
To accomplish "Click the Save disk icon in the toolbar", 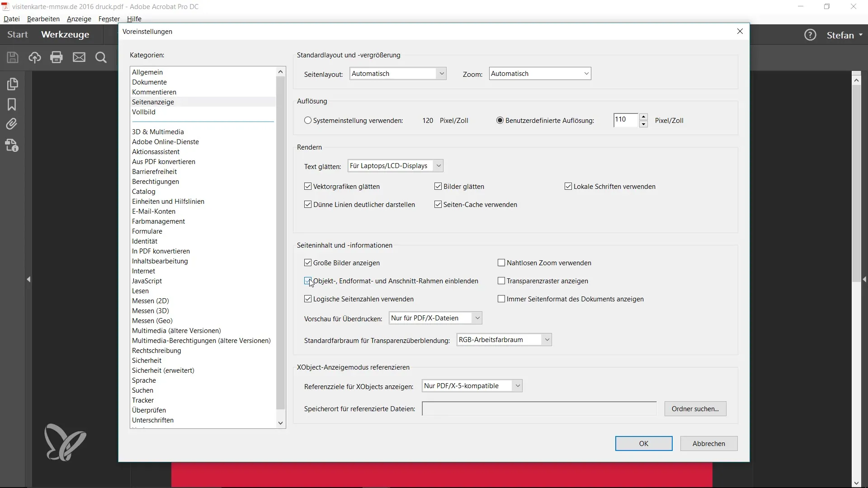I will tap(13, 57).
